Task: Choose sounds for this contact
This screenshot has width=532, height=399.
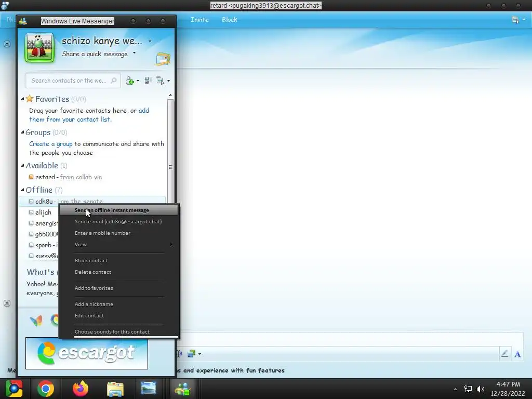Action: click(119, 332)
